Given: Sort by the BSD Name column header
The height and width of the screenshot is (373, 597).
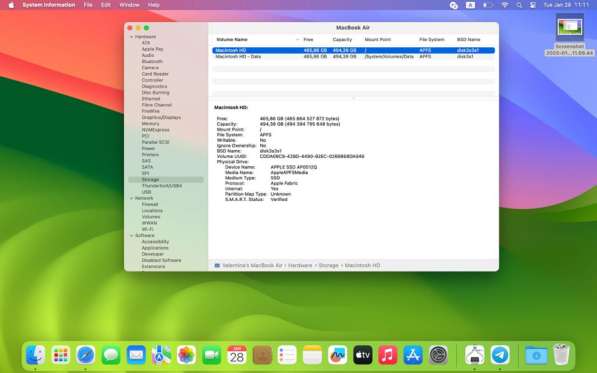Looking at the screenshot, I should click(x=468, y=40).
